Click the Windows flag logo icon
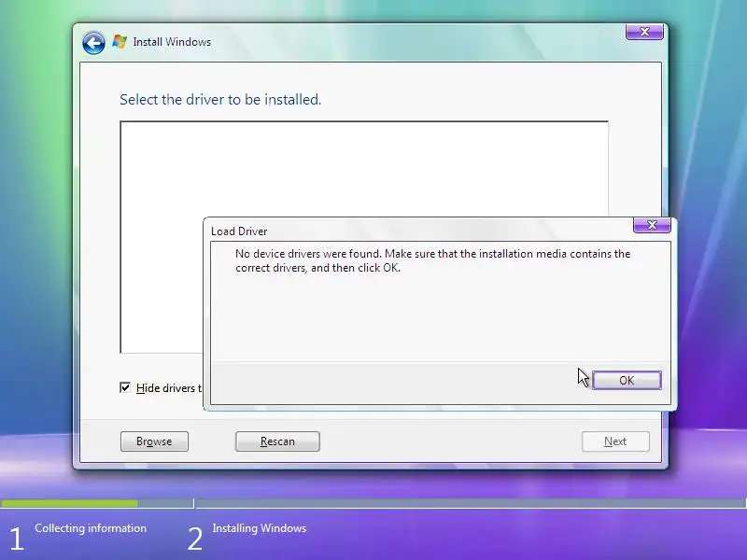The image size is (747, 560). coord(120,42)
